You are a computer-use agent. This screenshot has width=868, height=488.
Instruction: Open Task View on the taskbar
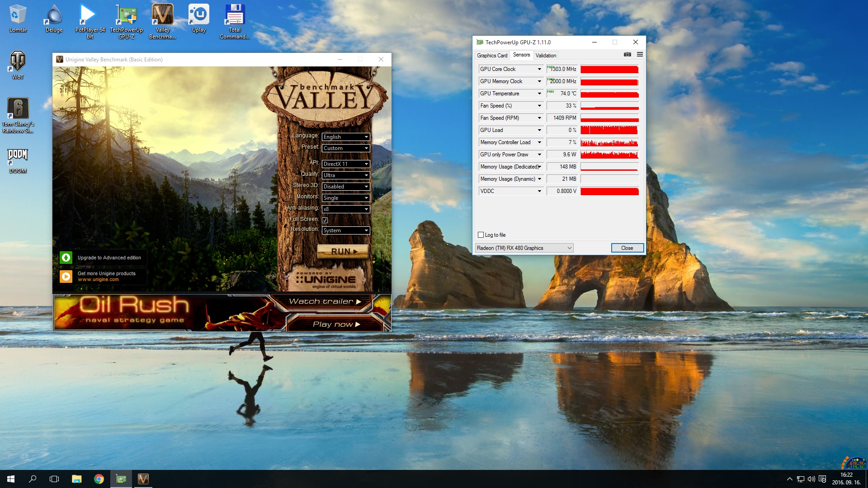pos(54,479)
